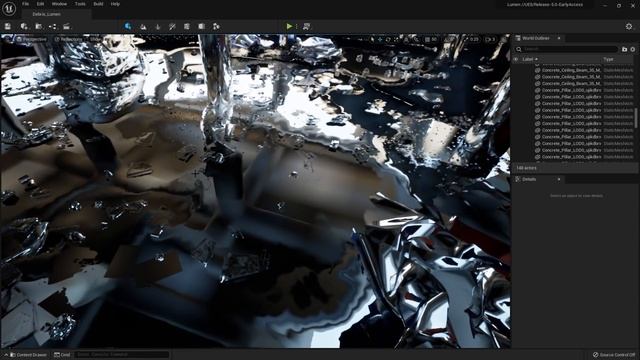
Task: Open the Cinematics clapperboard icon menu
Action: [x=67, y=27]
